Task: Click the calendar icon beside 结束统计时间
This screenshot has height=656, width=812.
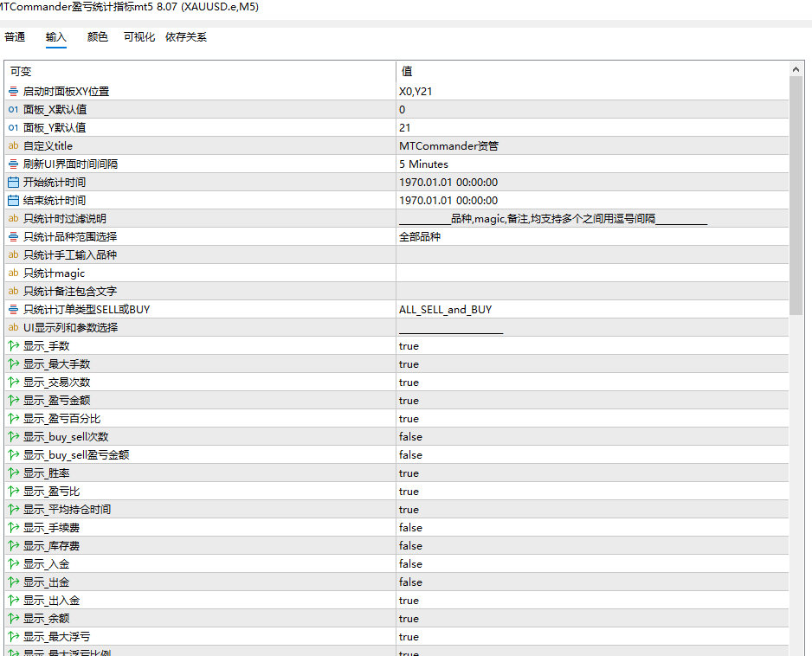Action: tap(14, 201)
